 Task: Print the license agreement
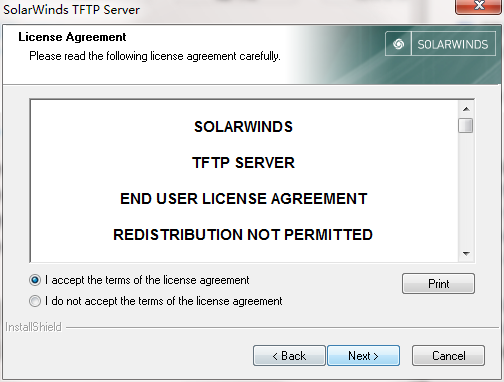pyautogui.click(x=438, y=284)
